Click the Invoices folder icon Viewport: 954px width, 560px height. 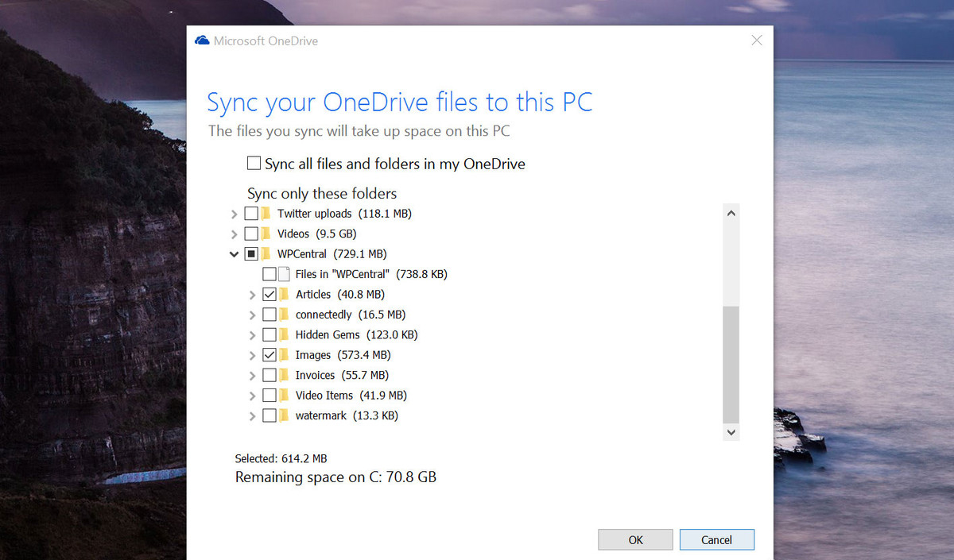285,374
